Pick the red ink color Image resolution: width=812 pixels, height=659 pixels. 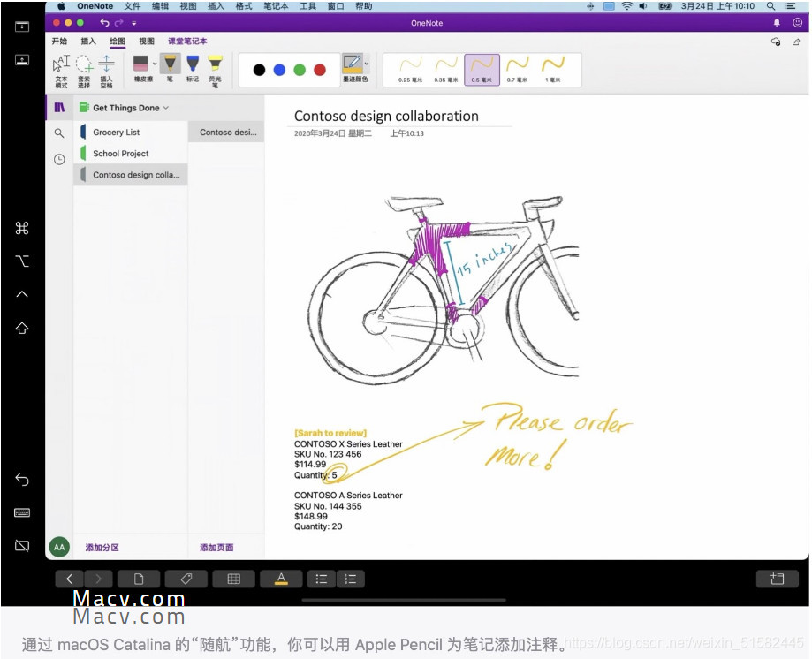[320, 70]
